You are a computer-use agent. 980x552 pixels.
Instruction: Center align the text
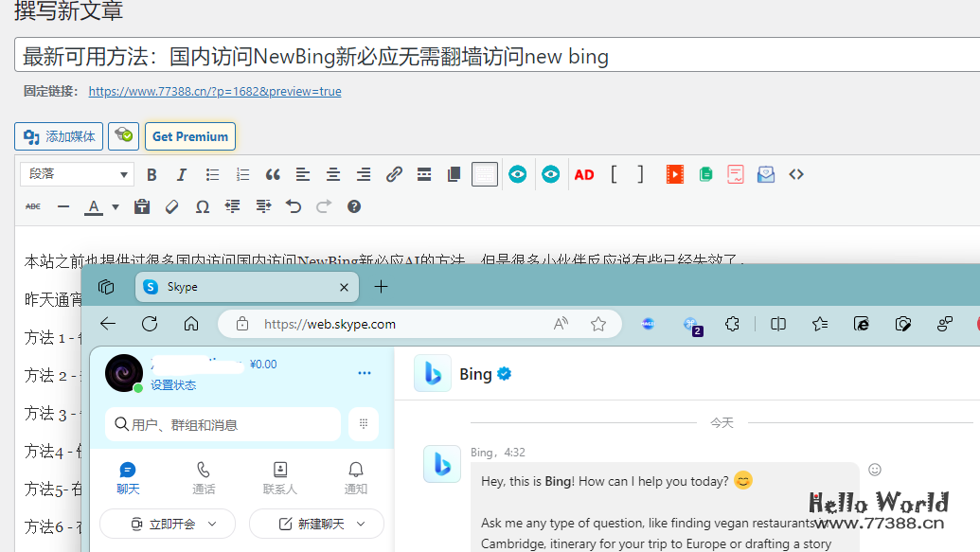click(333, 174)
